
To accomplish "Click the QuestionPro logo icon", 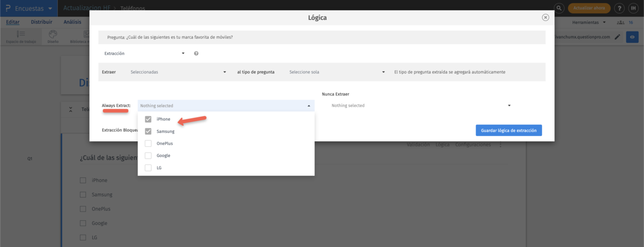I will (8, 8).
